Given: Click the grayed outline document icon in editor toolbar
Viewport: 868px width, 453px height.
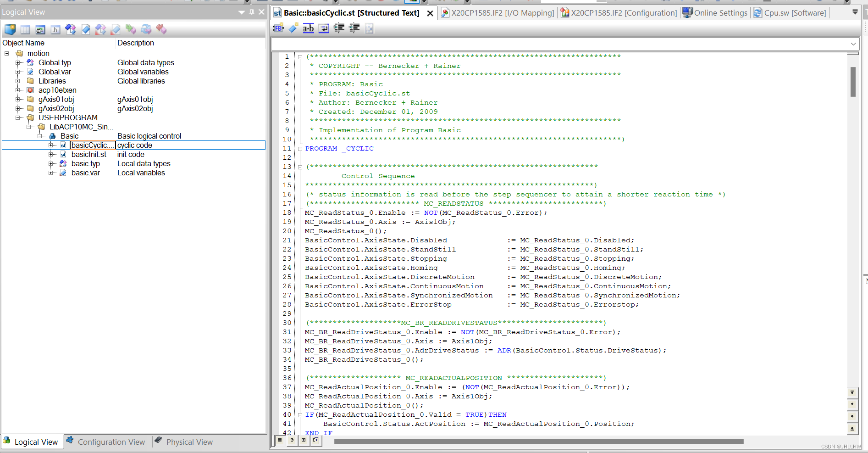Looking at the screenshot, I should (x=370, y=28).
